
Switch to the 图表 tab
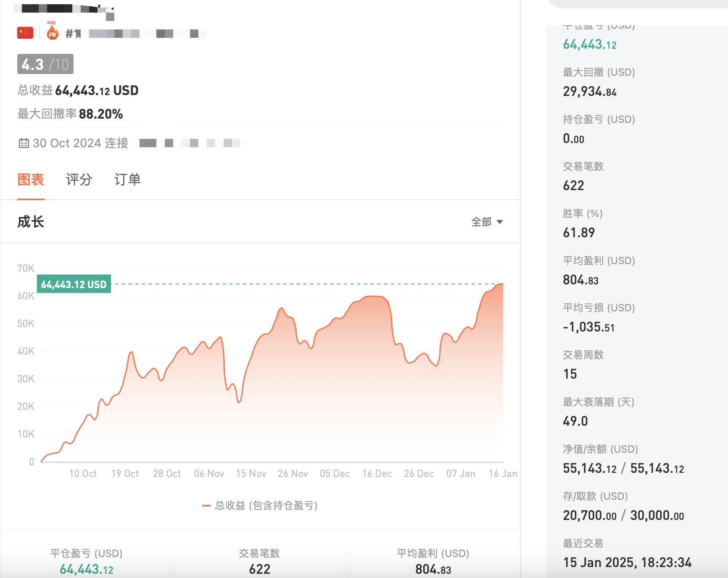pyautogui.click(x=31, y=180)
